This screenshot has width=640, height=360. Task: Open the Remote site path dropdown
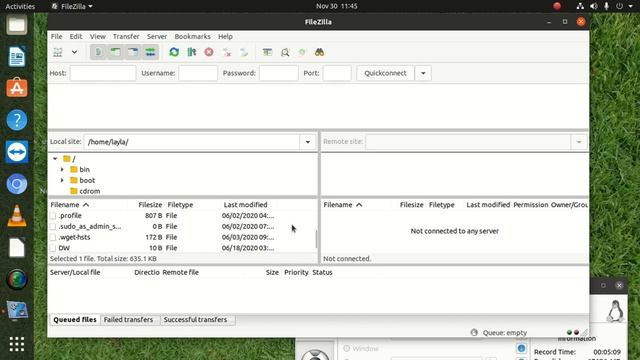click(x=579, y=142)
